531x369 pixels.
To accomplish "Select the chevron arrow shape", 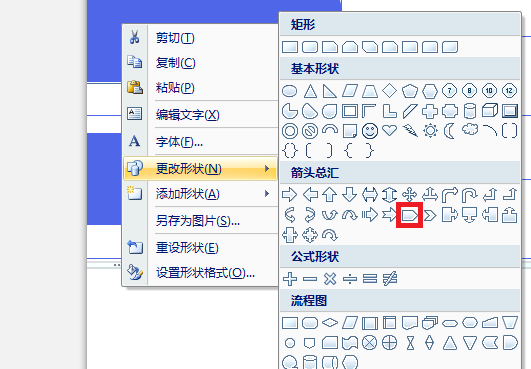I will [x=430, y=215].
